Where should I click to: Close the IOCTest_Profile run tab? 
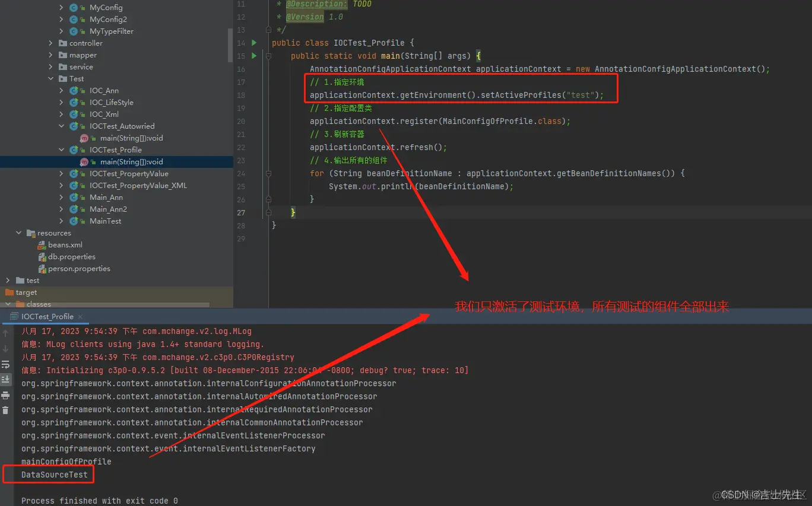pos(80,317)
